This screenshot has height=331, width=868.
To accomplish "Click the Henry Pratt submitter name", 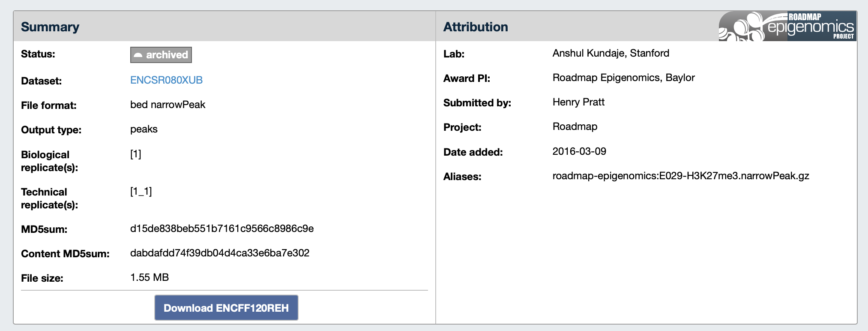I will (x=578, y=102).
